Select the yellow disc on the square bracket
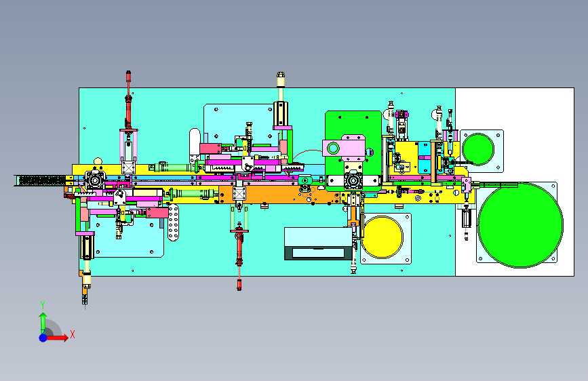 click(x=382, y=237)
